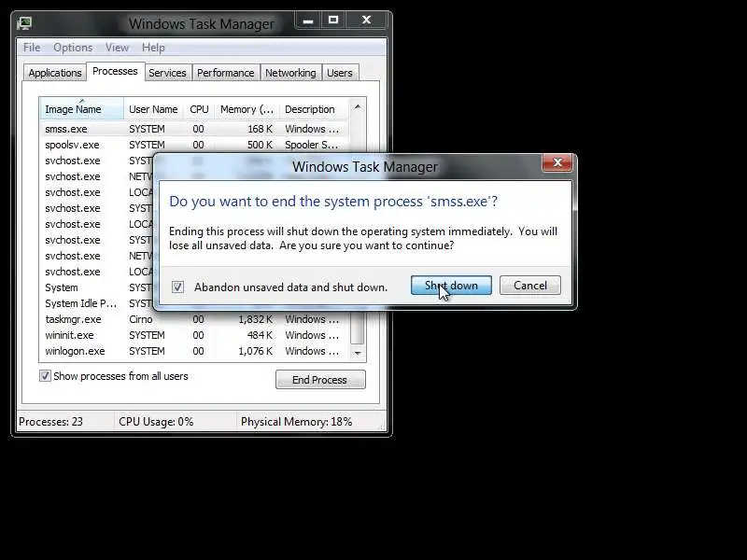Click the Spooler S... description cell

coord(312,145)
